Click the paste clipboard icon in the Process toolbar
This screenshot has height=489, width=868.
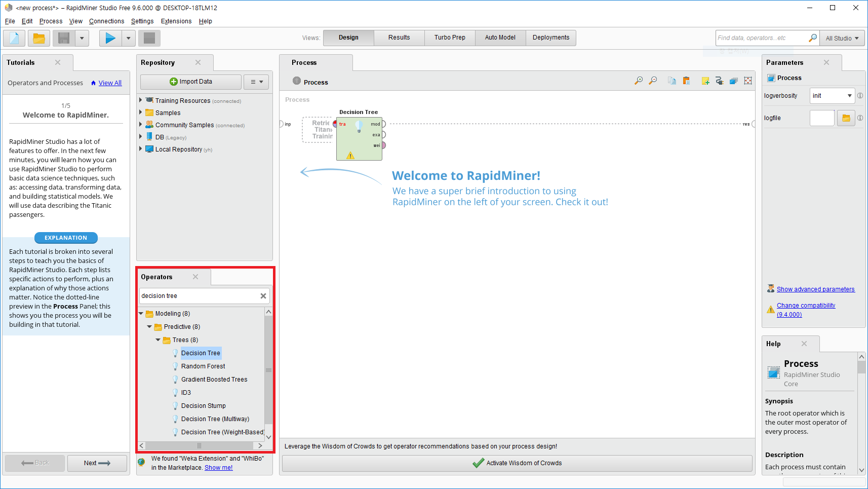pyautogui.click(x=686, y=81)
